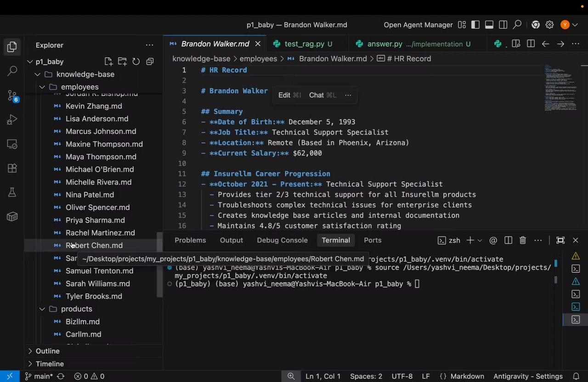This screenshot has height=382, width=588.
Task: Open the editor more actions menu
Action: pos(576,44)
